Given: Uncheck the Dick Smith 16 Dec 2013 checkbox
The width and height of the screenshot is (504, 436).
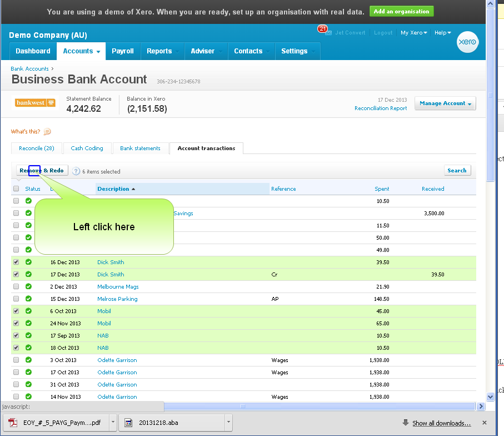Looking at the screenshot, I should pyautogui.click(x=16, y=262).
